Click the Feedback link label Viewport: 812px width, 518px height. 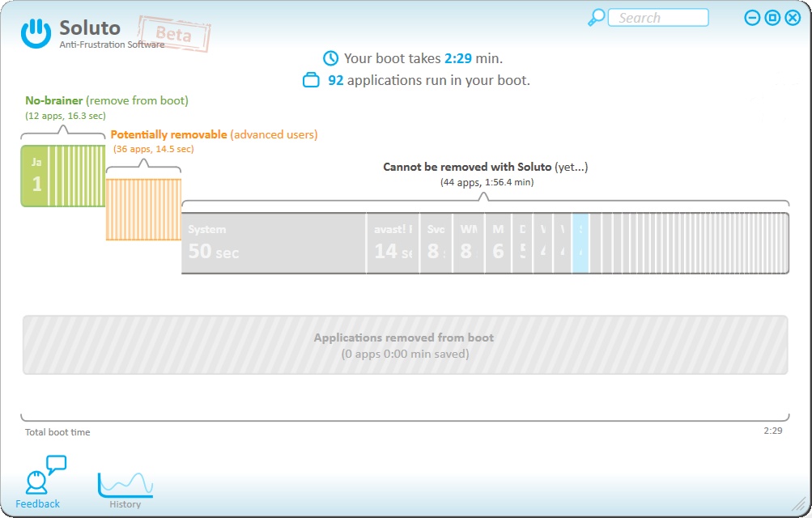coord(37,503)
